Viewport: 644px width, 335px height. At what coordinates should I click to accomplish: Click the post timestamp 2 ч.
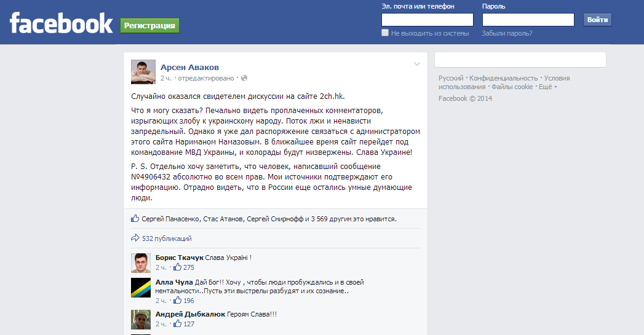pos(166,79)
